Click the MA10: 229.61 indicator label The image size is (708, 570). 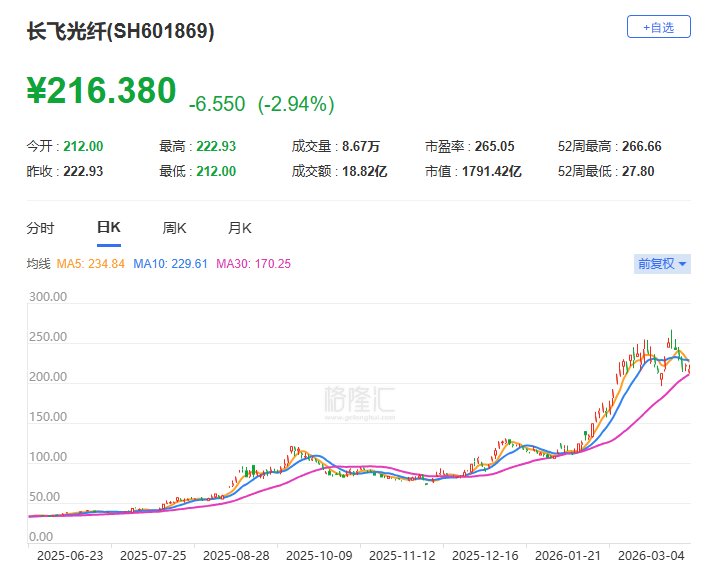coord(170,264)
